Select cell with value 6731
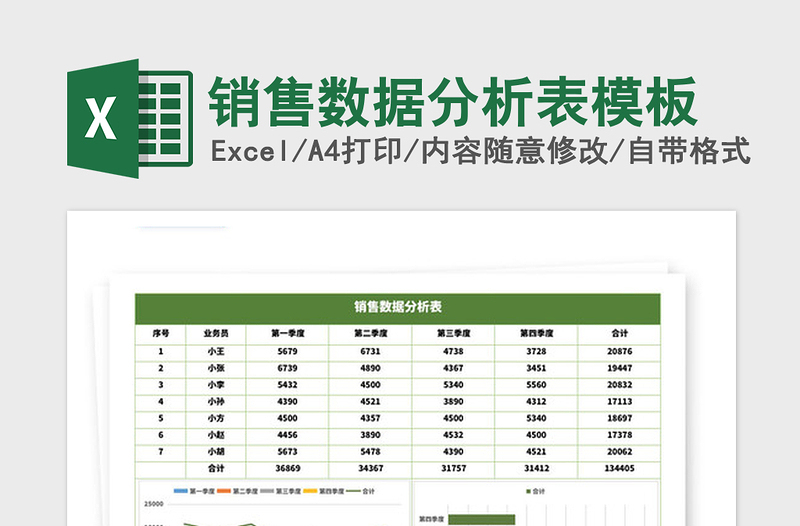The image size is (800, 526). [370, 352]
